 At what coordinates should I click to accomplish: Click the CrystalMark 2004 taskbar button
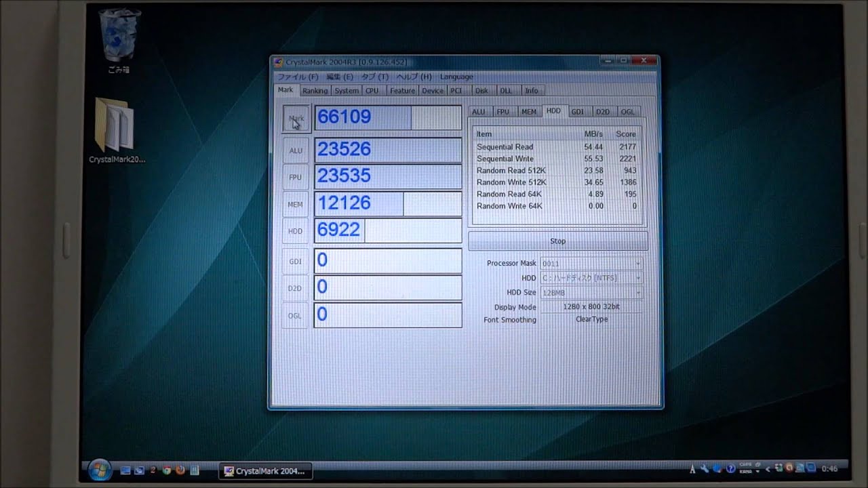pyautogui.click(x=264, y=470)
